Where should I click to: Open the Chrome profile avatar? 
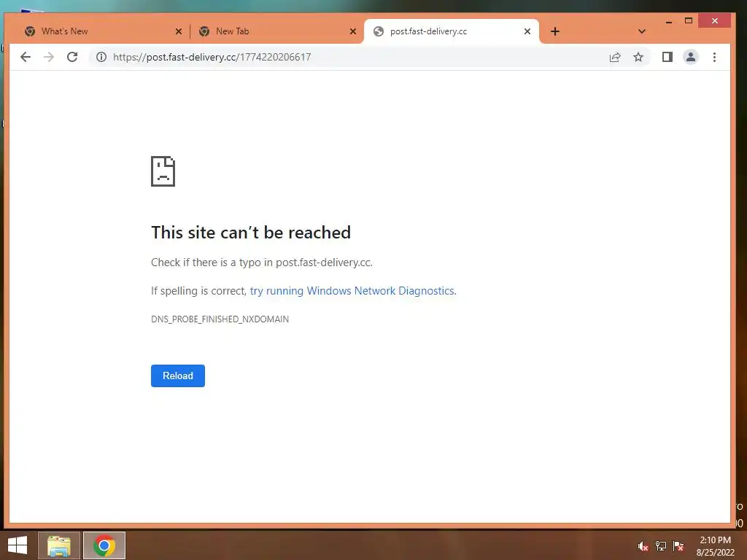click(x=691, y=57)
